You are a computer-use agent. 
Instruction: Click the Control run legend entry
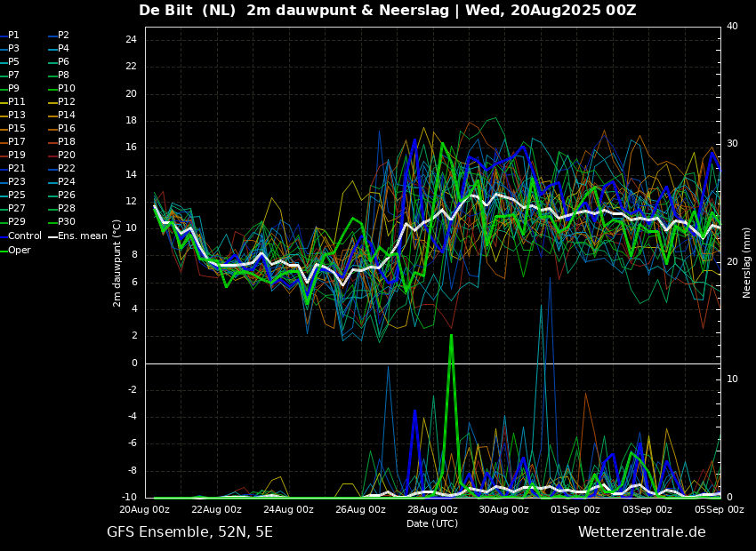[x=25, y=236]
